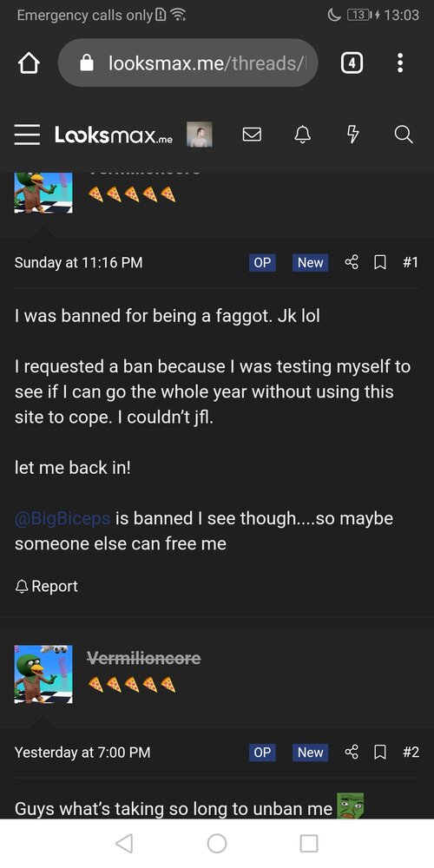Open the tab switcher showing 4 tabs
The height and width of the screenshot is (868, 434).
(352, 63)
